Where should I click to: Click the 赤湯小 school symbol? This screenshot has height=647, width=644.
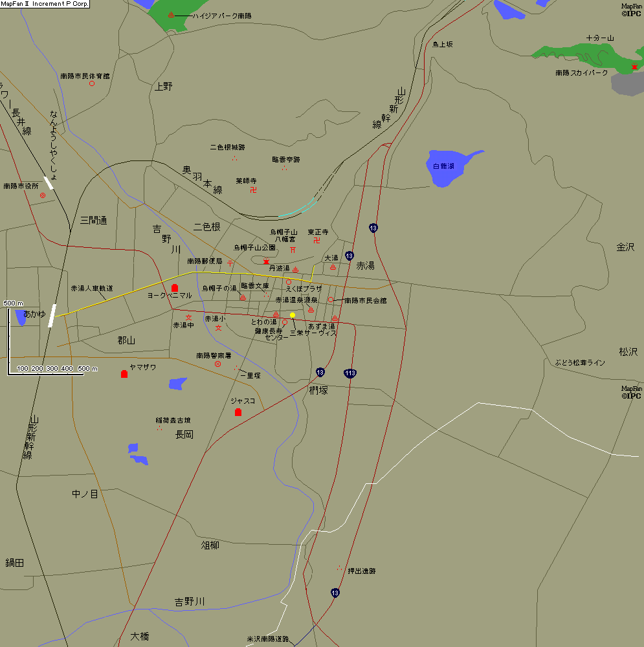tap(218, 328)
